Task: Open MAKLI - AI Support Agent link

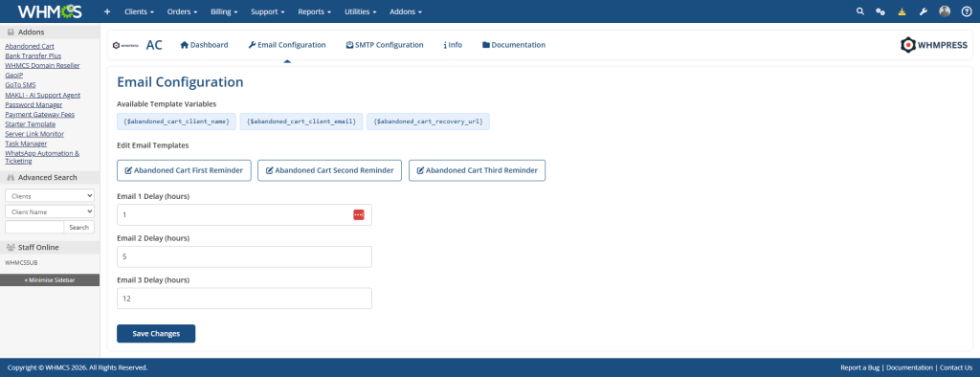Action: [42, 95]
